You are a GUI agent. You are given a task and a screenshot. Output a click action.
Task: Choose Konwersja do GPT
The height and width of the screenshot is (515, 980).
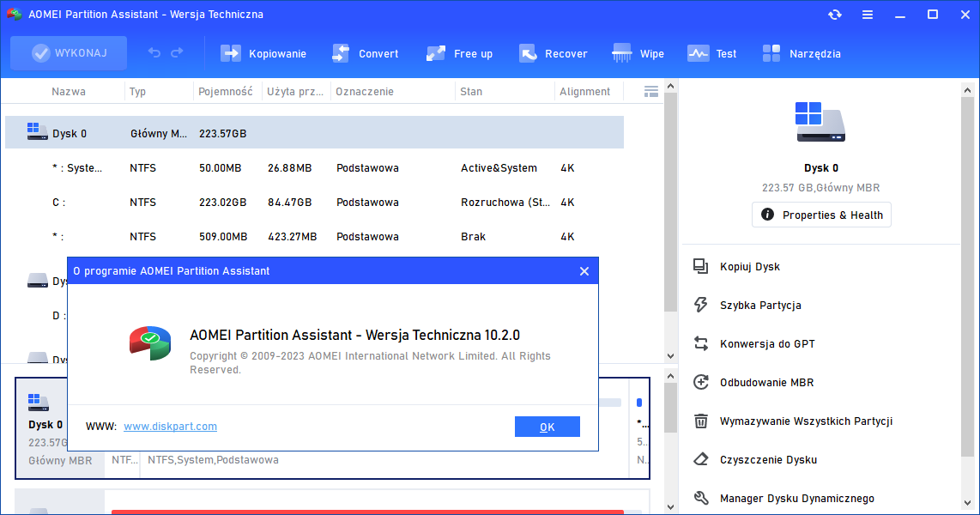767,344
